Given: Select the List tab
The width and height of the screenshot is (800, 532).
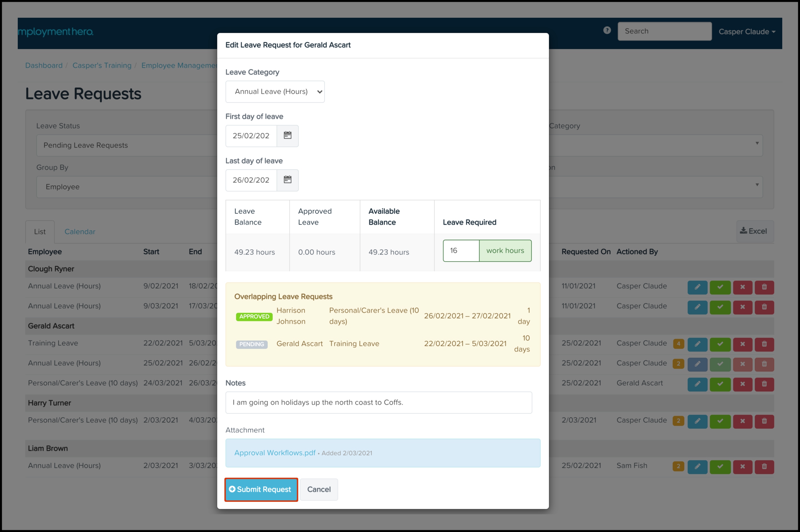Looking at the screenshot, I should click(40, 232).
